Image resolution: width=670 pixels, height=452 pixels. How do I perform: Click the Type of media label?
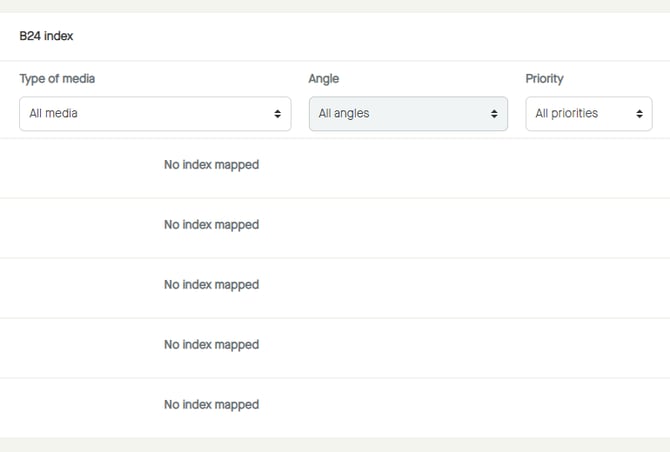57,79
